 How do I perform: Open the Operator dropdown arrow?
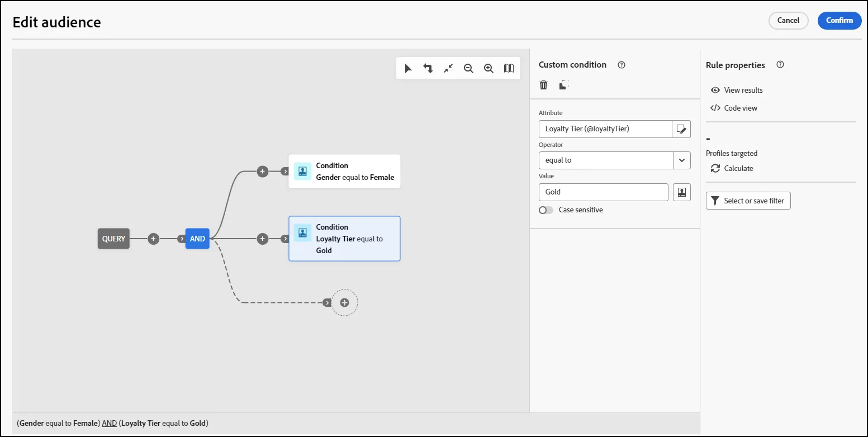coord(682,160)
